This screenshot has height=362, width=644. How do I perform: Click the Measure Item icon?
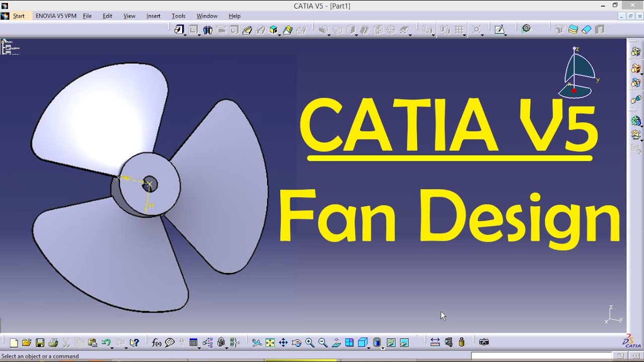pyautogui.click(x=448, y=342)
